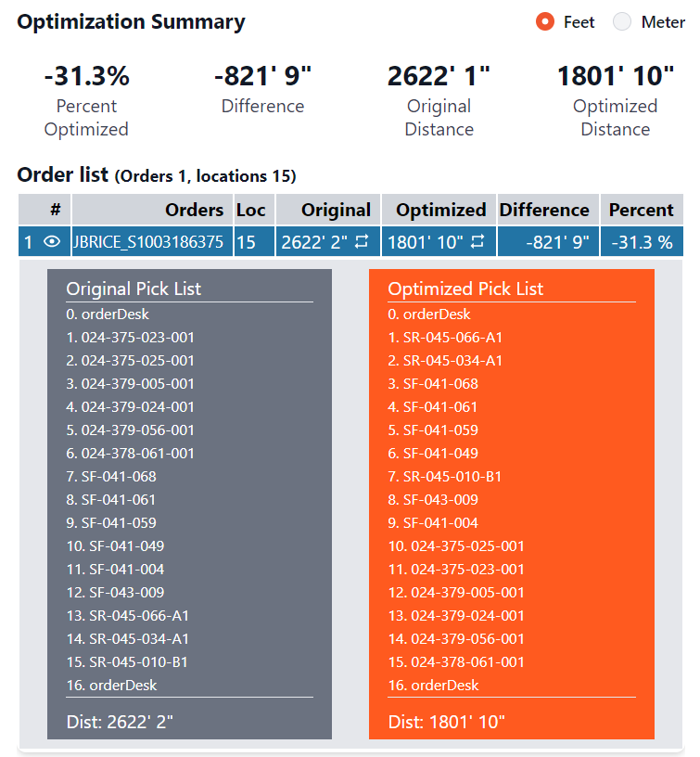This screenshot has height=757, width=700.
Task: Click SF-043-009 in the Original Pick List
Action: coord(127,593)
